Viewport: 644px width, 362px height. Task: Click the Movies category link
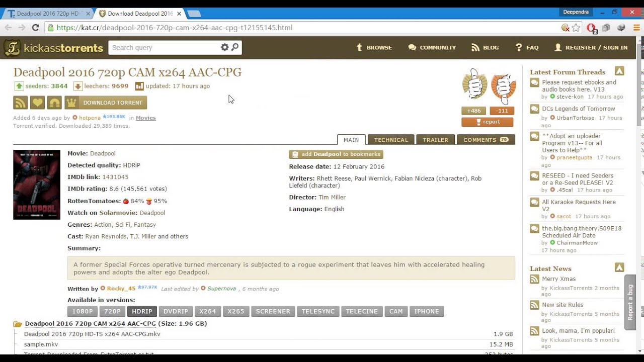click(145, 118)
